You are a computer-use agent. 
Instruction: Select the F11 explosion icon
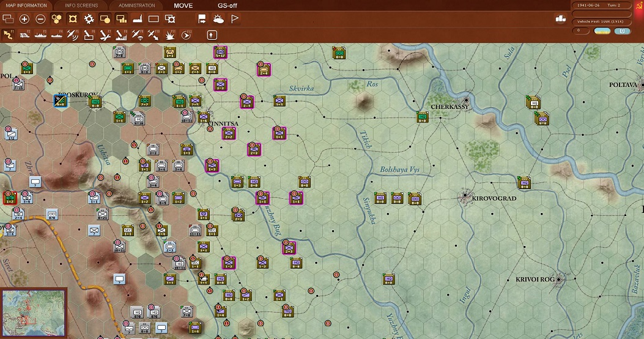[x=169, y=35]
